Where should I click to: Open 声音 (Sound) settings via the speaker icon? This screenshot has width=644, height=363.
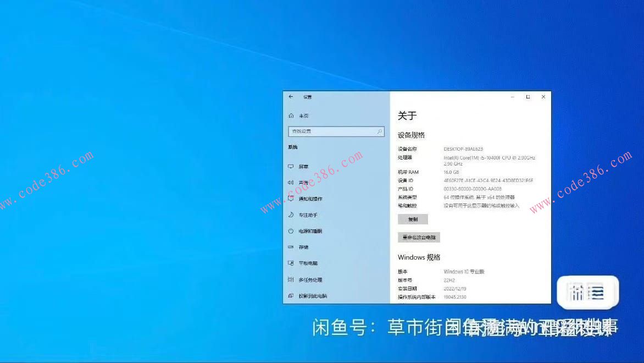tap(292, 182)
